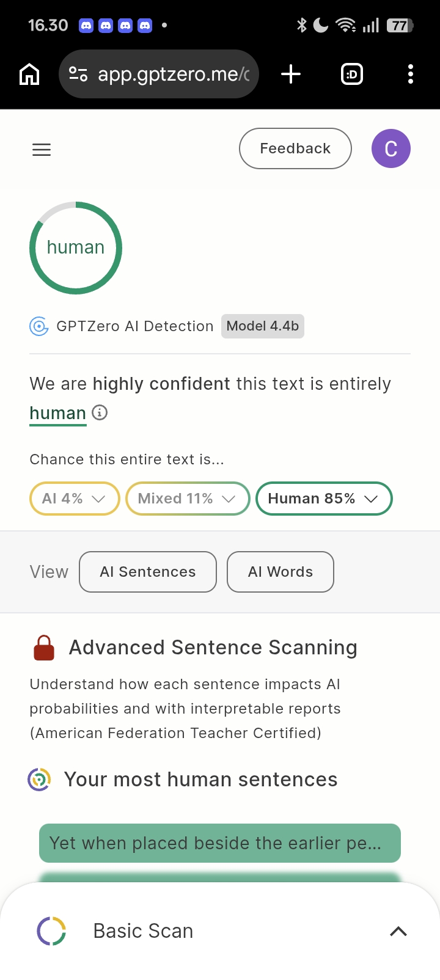Toggle the AI Words view
This screenshot has height=980, width=440.
[280, 572]
